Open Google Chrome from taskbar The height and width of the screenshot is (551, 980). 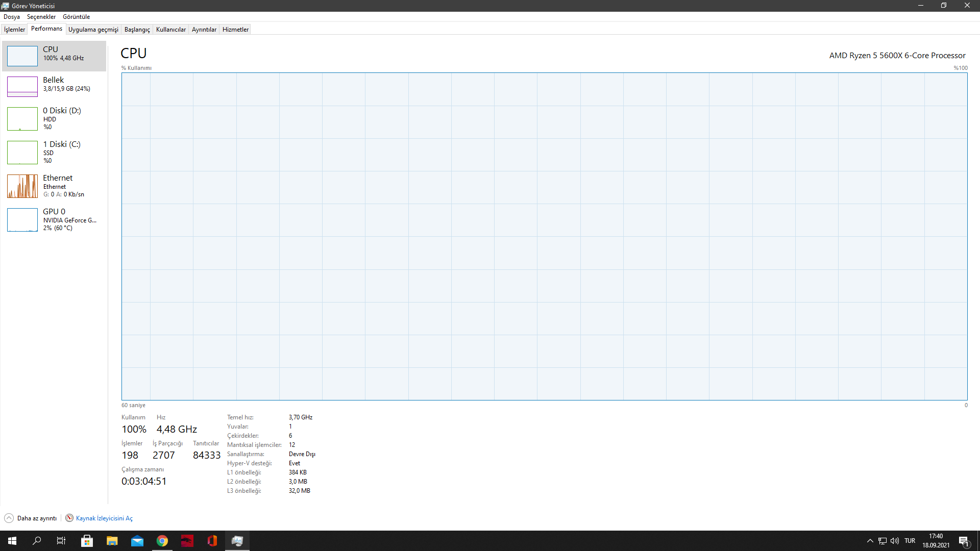point(162,541)
